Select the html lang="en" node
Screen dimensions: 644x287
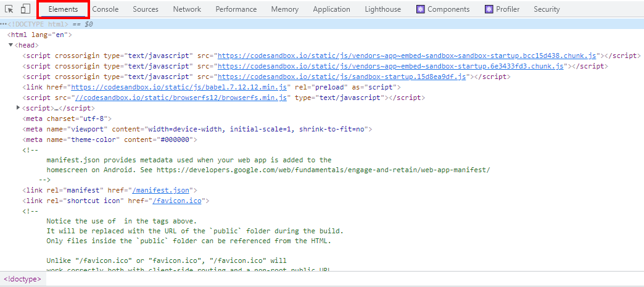[x=39, y=35]
